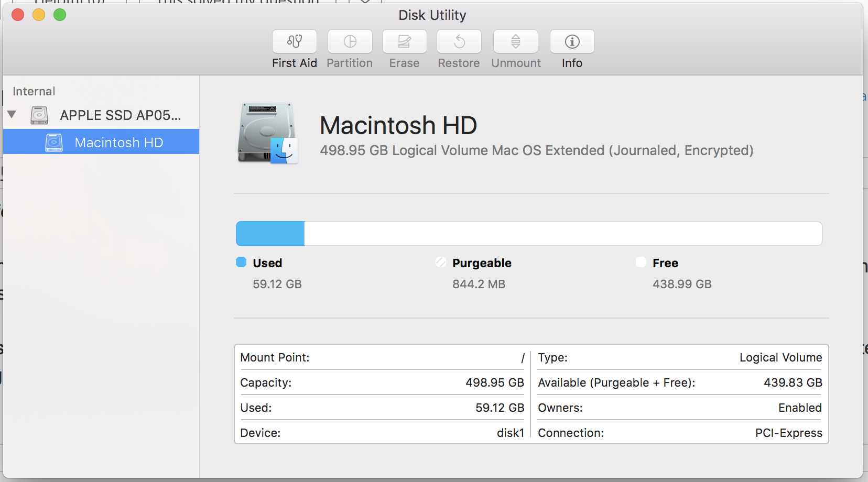The height and width of the screenshot is (482, 868).
Task: Click the blue Used legend dot
Action: (x=241, y=262)
